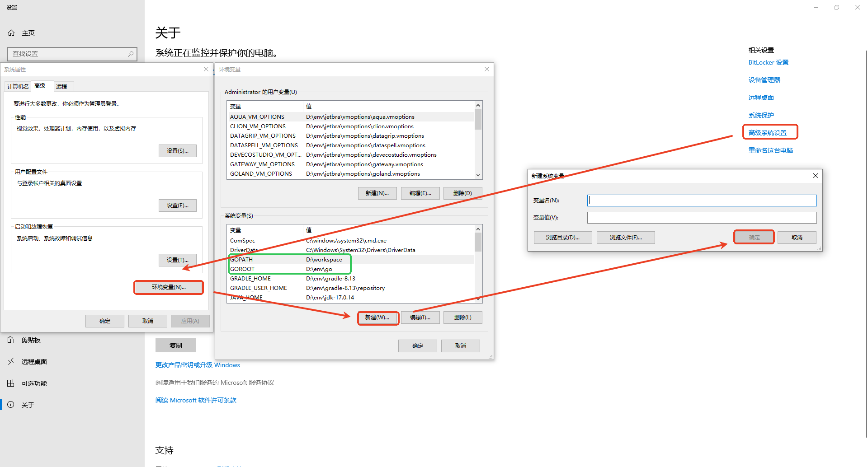868x467 pixels.
Task: Switch to the Computer Name tab
Action: point(18,86)
